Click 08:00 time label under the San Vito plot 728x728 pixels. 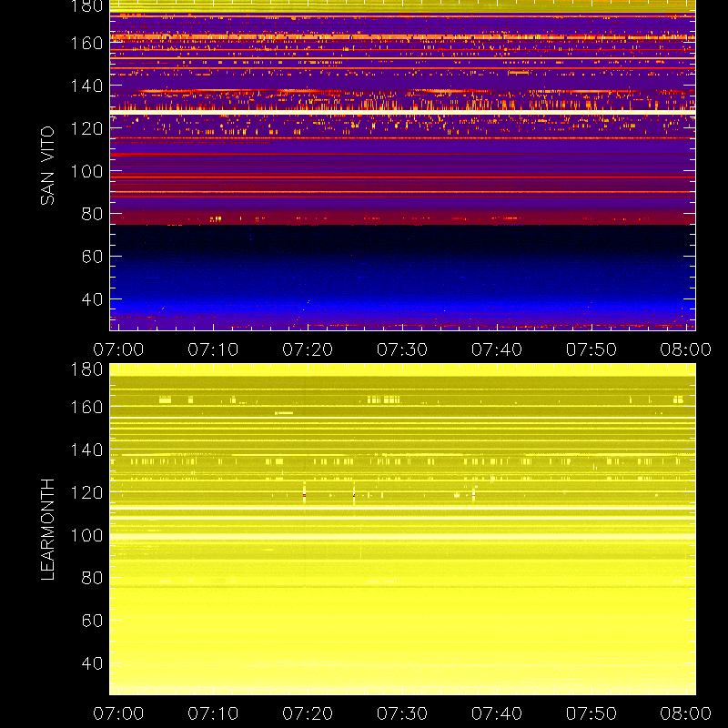coord(686,349)
